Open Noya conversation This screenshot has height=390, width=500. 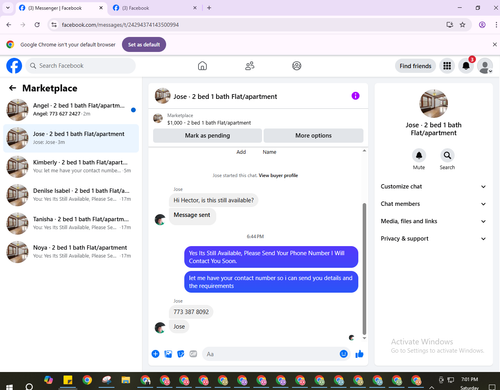point(71,252)
